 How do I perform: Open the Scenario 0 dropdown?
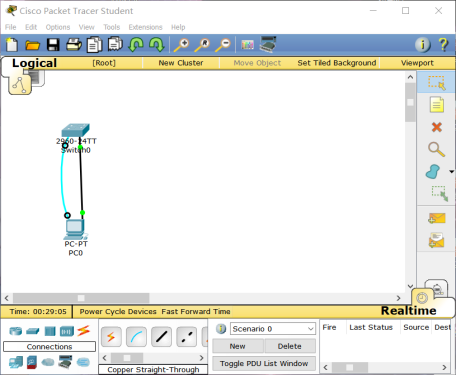pos(273,329)
